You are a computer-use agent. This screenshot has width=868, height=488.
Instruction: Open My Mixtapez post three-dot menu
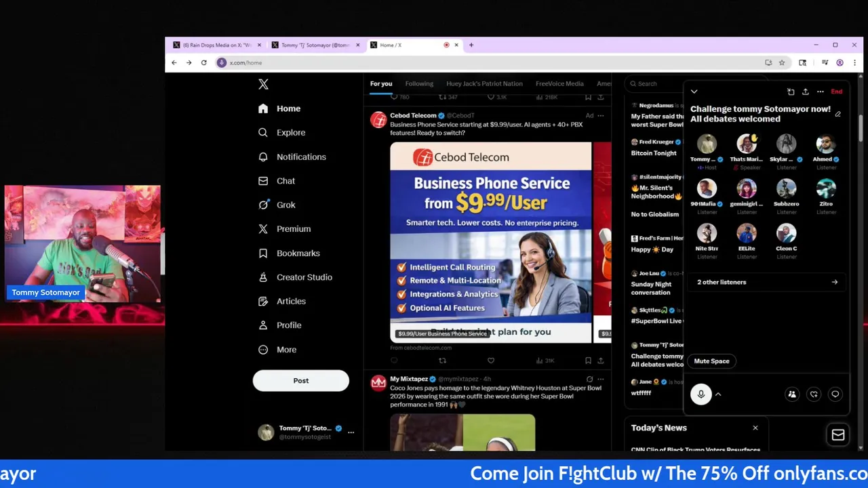coord(600,379)
